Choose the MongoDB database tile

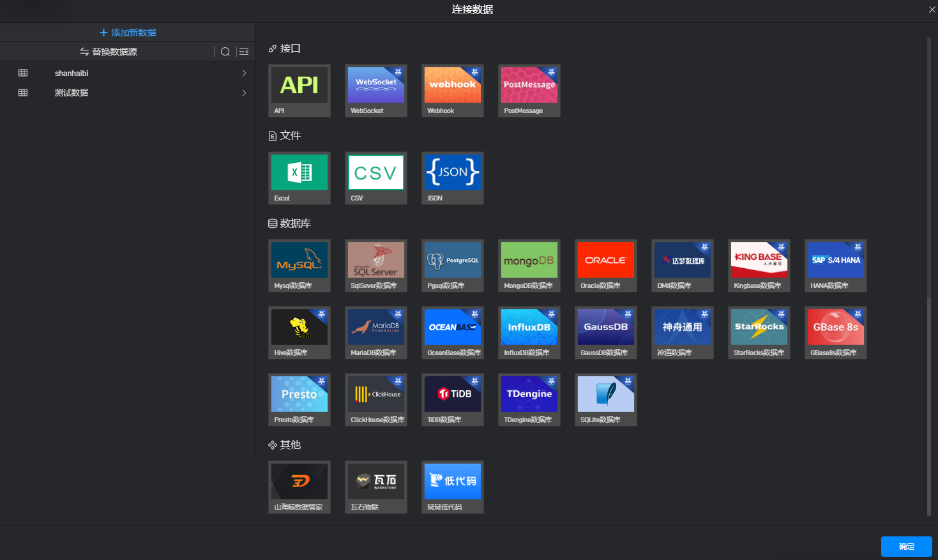[x=529, y=265]
